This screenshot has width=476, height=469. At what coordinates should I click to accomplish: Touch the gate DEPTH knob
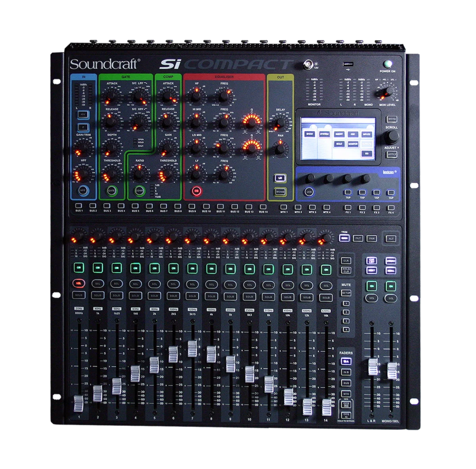click(x=111, y=148)
